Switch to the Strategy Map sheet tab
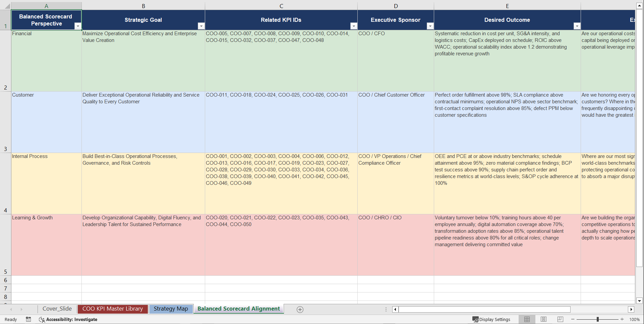644x324 pixels. coord(171,309)
